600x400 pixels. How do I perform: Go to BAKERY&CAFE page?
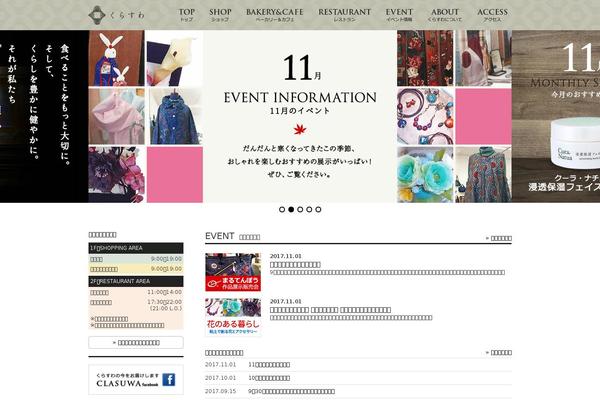pyautogui.click(x=274, y=15)
